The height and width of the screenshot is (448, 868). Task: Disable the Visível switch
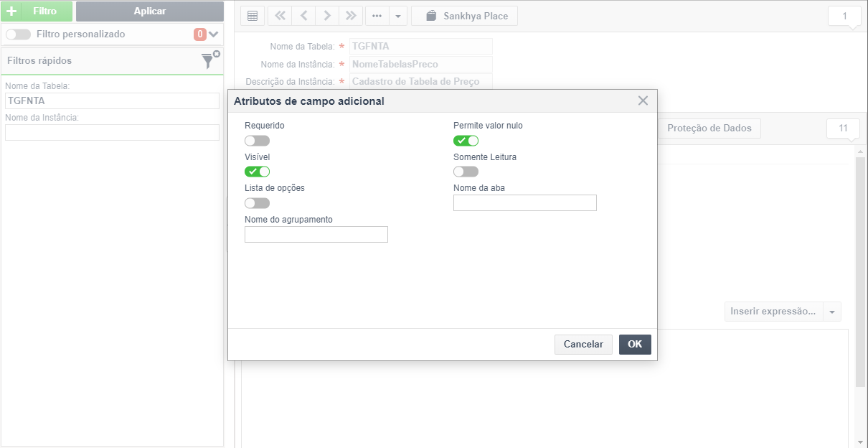[257, 172]
